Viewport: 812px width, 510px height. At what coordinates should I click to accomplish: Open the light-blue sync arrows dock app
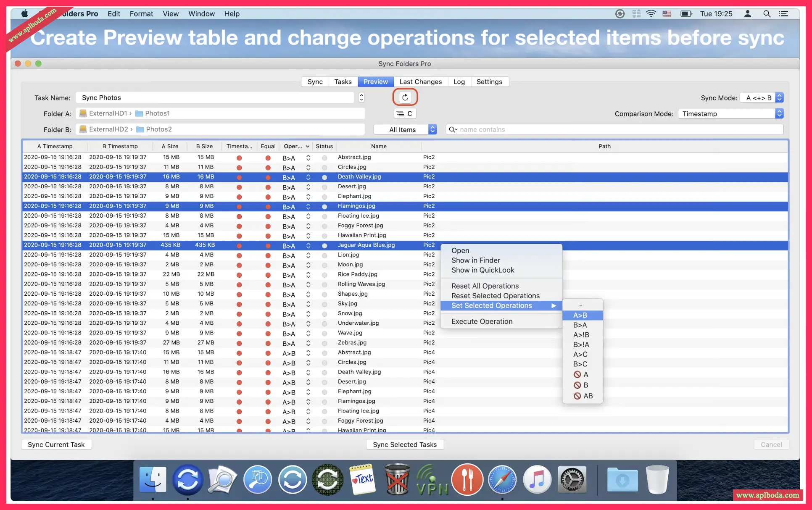(293, 479)
